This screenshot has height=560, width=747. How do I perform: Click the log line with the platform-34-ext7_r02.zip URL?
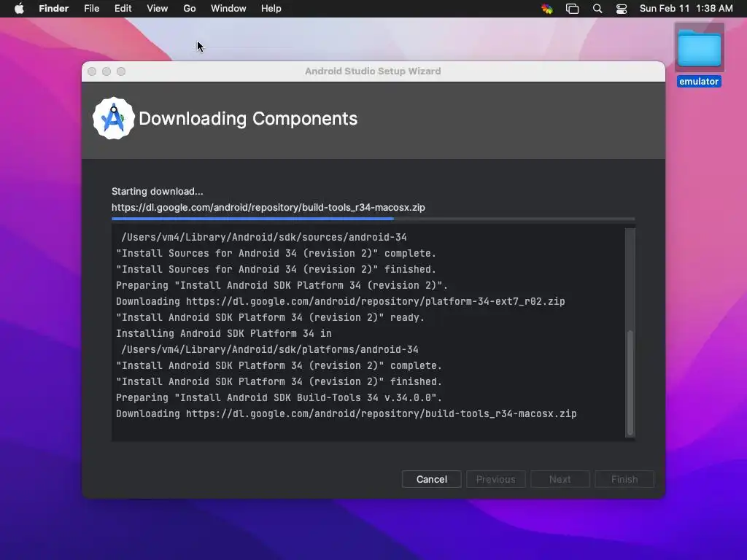[340, 301]
